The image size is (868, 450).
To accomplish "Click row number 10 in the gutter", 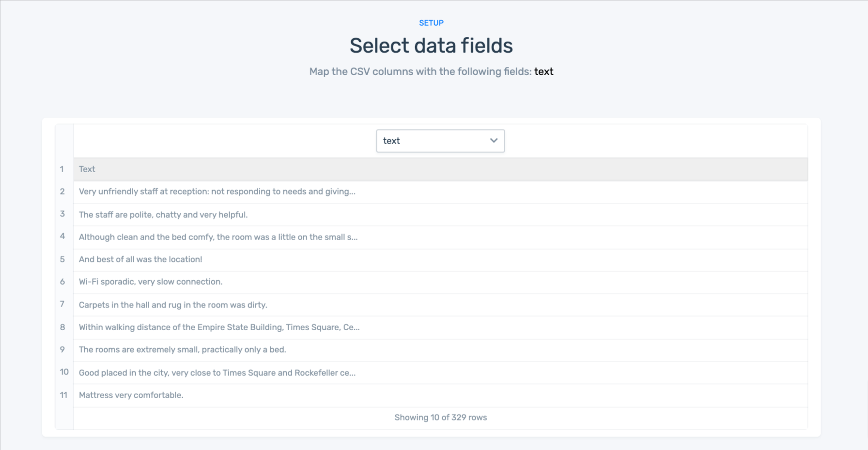I will click(64, 372).
